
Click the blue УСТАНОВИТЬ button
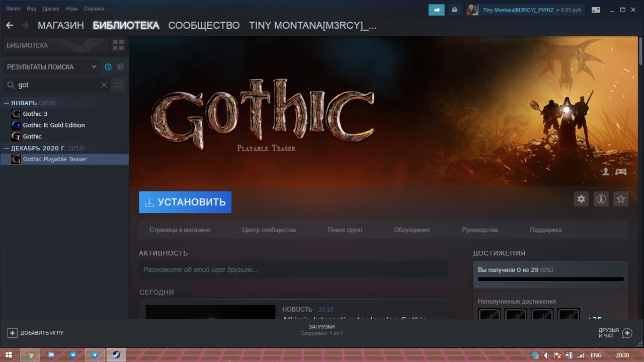[185, 202]
